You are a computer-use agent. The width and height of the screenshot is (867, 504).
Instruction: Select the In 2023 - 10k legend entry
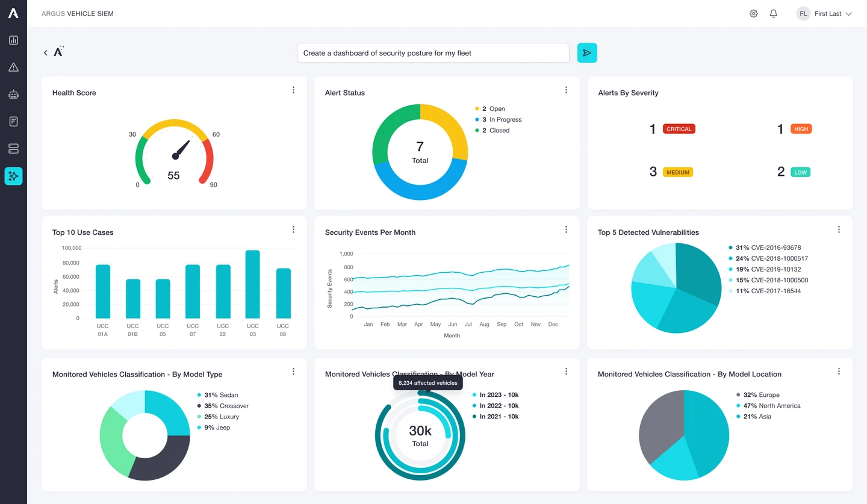click(496, 396)
